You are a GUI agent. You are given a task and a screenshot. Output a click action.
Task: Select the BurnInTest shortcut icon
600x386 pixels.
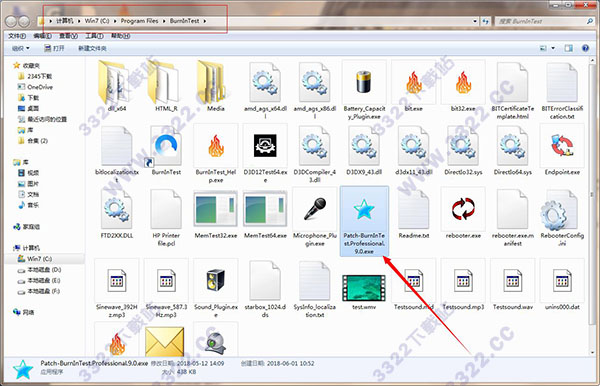coord(166,147)
